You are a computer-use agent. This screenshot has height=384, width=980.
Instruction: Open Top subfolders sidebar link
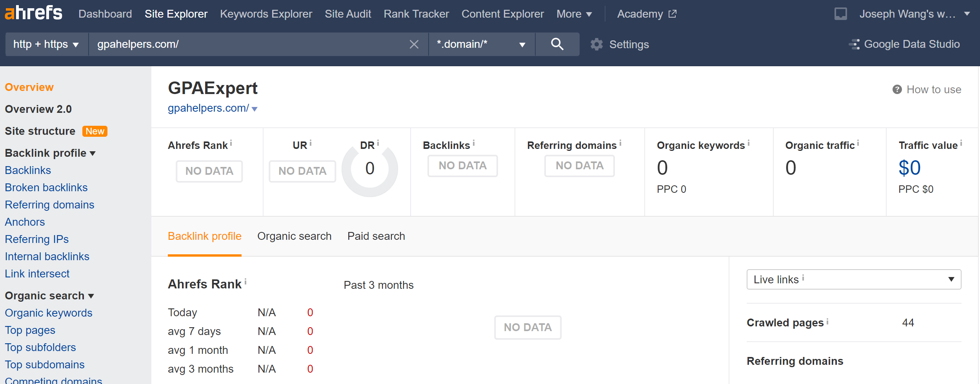click(40, 347)
